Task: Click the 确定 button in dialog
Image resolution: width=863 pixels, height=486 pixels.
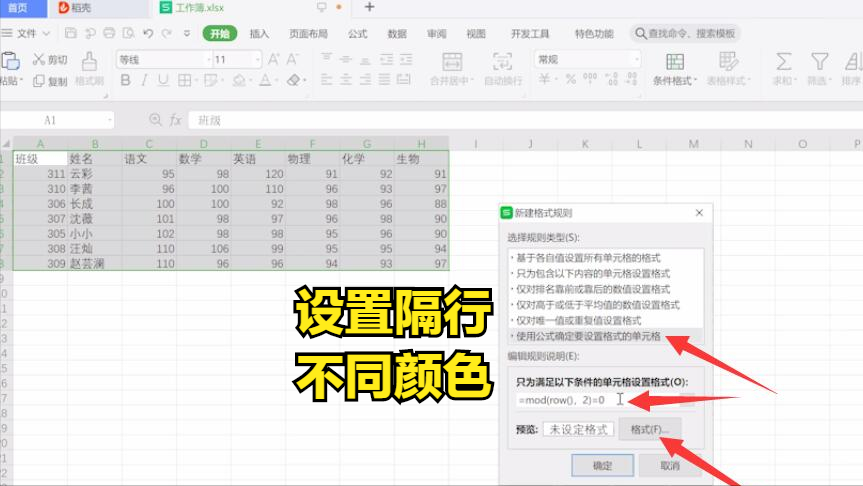Action: 602,466
